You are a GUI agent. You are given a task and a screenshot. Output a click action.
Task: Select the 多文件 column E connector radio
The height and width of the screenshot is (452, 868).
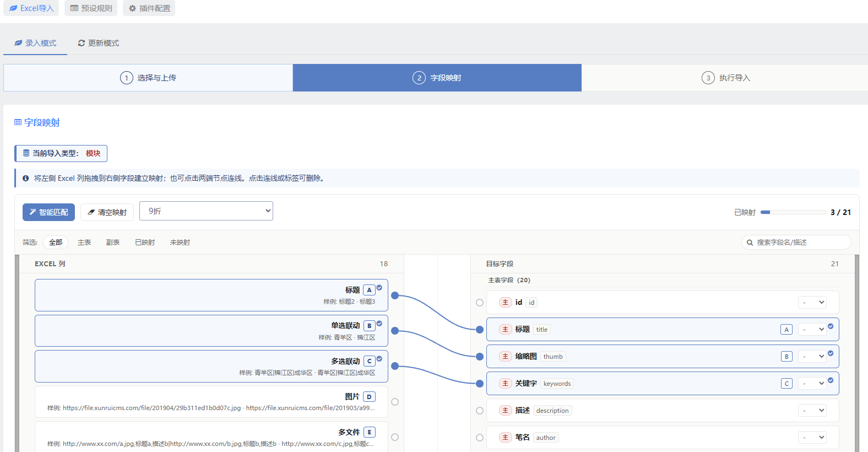(x=395, y=437)
